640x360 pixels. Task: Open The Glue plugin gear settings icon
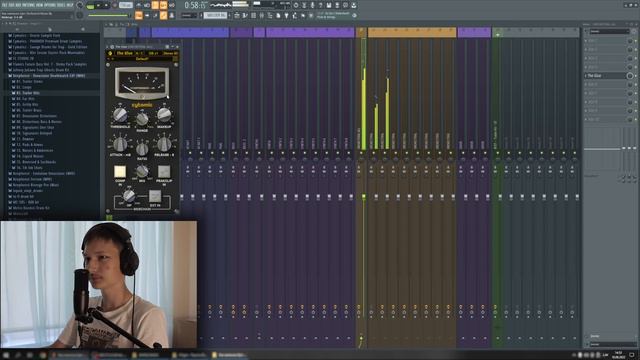click(x=112, y=47)
